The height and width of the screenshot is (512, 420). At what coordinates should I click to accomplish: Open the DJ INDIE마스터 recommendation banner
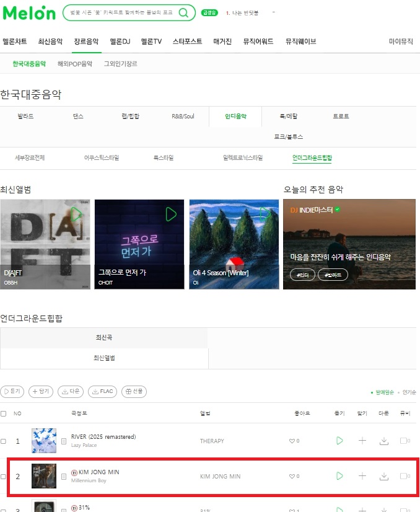(349, 244)
